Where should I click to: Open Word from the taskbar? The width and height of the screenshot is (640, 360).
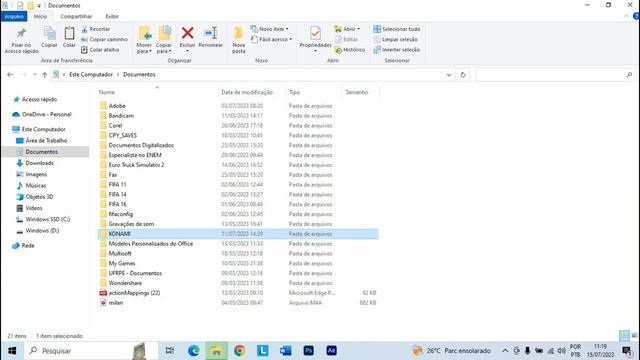point(286,351)
